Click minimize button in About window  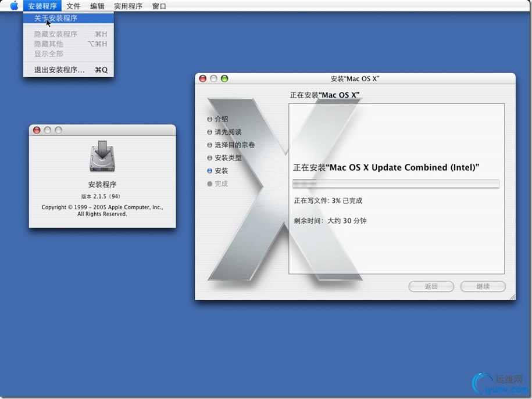(48, 130)
